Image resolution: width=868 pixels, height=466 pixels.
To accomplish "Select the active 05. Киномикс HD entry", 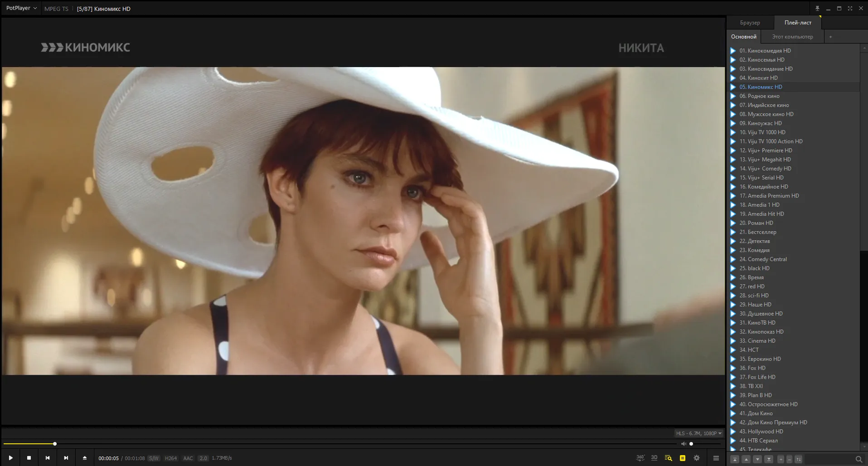I will (x=794, y=87).
